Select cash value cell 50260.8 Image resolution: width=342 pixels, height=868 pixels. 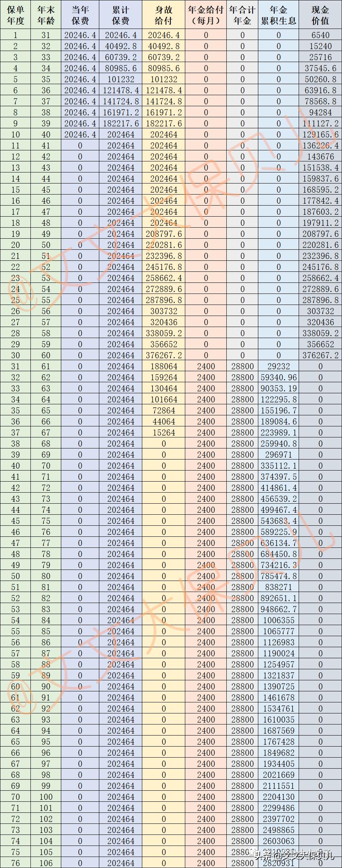320,79
